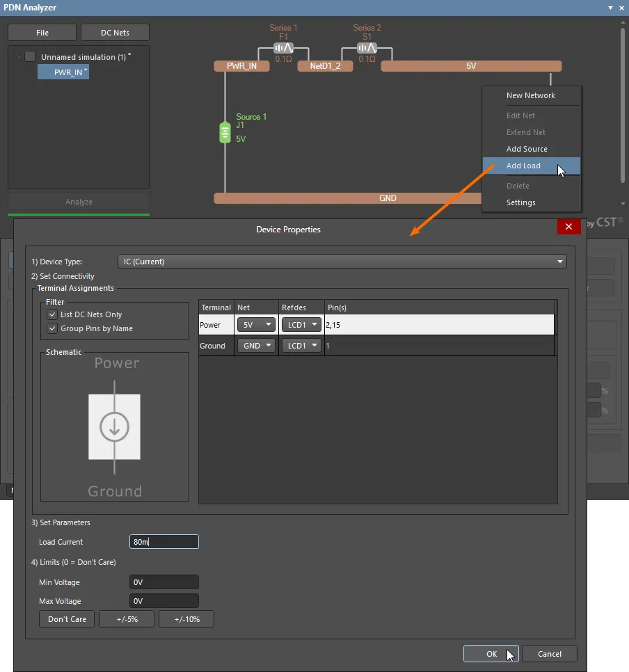Click the Terminal column header

pos(216,307)
